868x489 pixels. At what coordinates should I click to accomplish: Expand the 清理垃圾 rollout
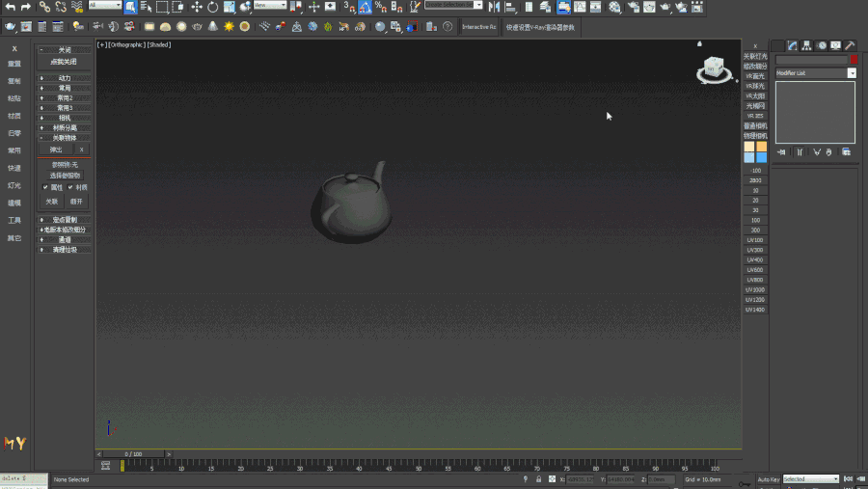pos(65,250)
